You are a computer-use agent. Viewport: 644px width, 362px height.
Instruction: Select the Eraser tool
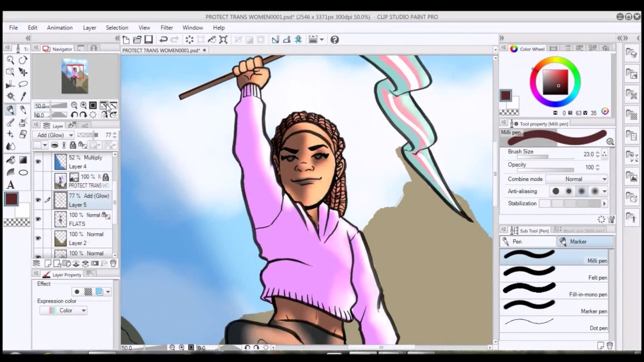click(23, 134)
